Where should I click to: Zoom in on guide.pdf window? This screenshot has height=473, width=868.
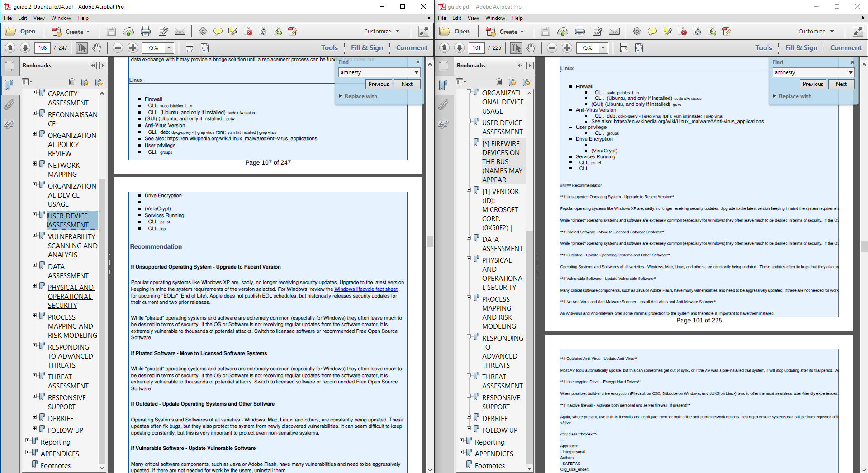(x=567, y=47)
